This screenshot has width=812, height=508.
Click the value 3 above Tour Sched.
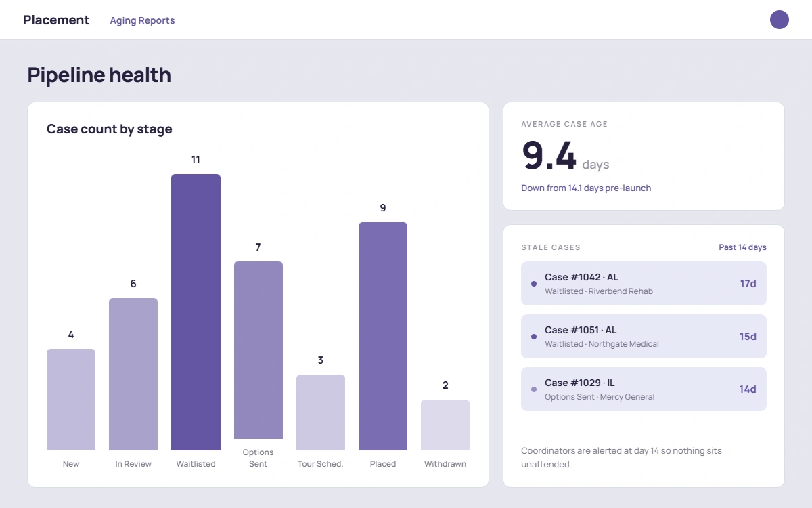(x=321, y=360)
